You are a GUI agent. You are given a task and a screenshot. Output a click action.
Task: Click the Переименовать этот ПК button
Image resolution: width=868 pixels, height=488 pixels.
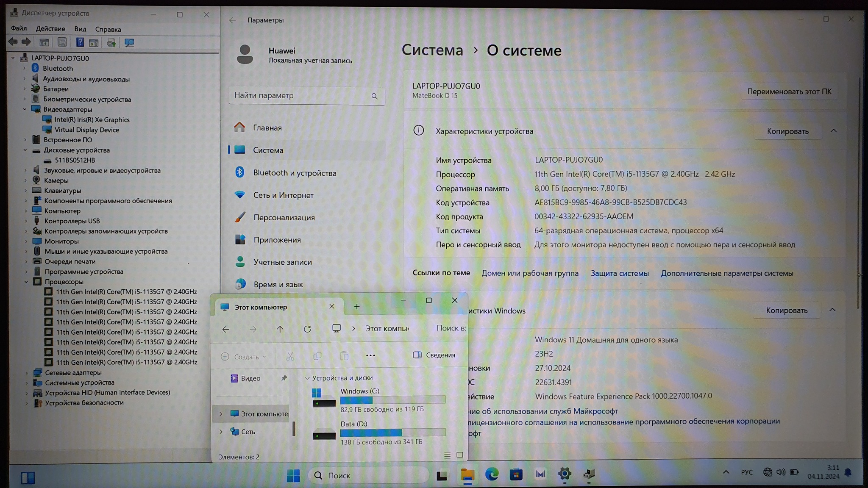click(789, 91)
